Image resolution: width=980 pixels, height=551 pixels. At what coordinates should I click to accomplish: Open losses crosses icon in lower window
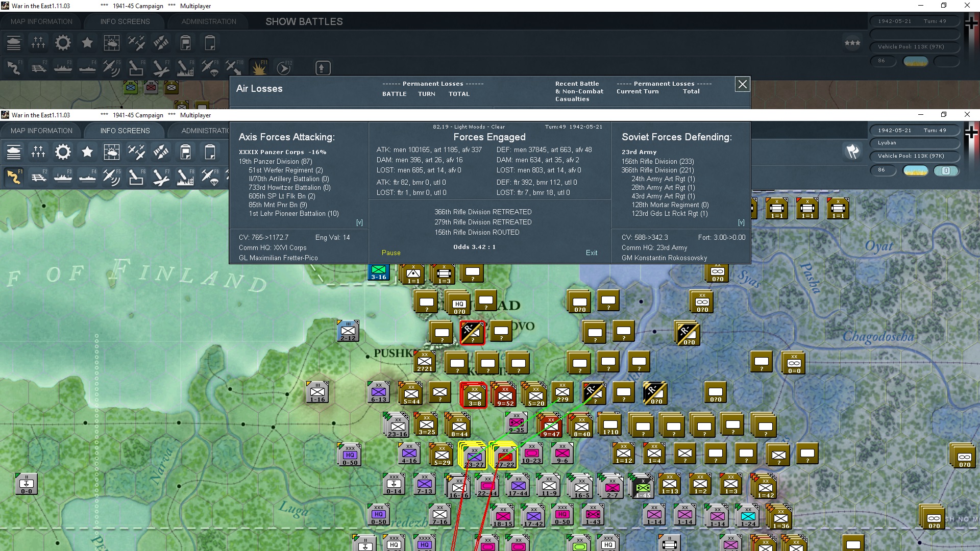pyautogui.click(x=38, y=152)
